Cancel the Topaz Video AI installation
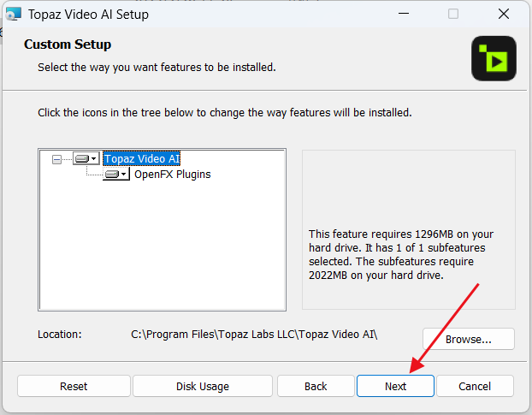 [475, 386]
